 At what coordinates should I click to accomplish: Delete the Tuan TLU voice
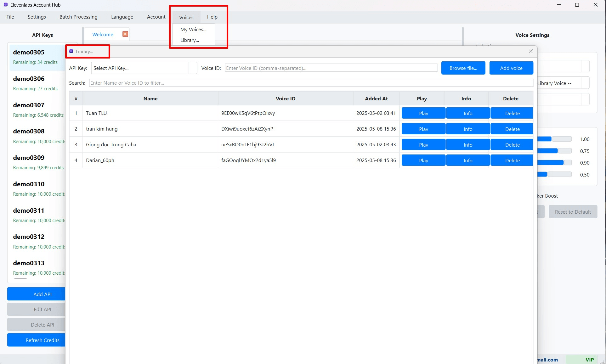pos(512,113)
